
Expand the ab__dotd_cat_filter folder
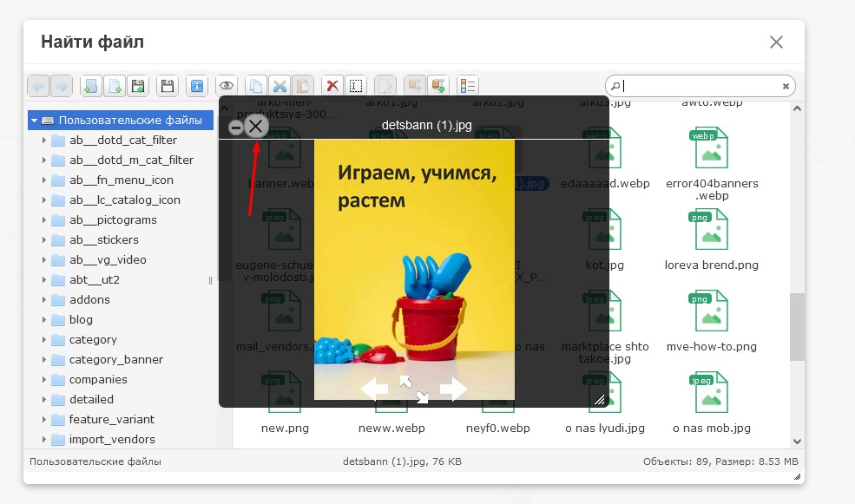44,141
